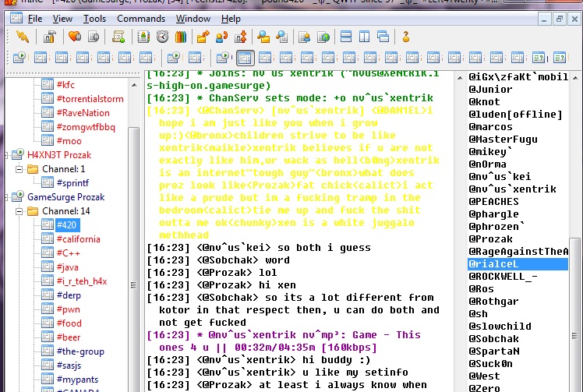This screenshot has height=392, width=583.
Task: Click the Cascade windows toolbar icon
Action: pos(383,37)
